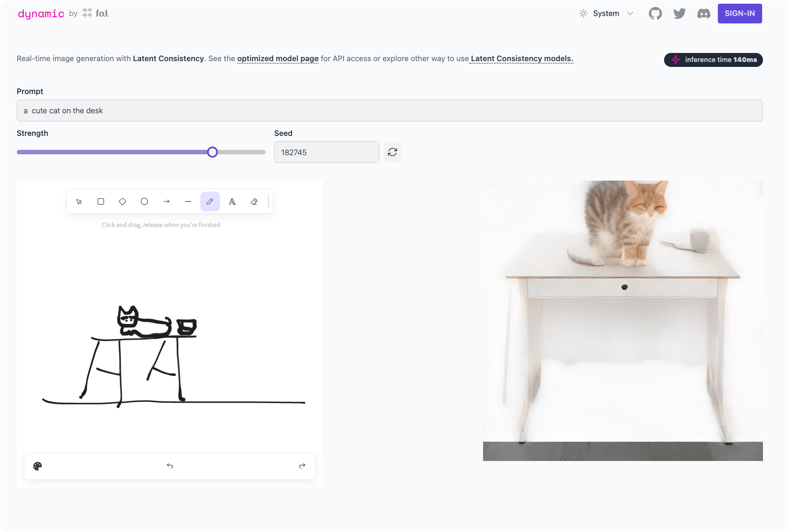Open the fal GitHub page
Image resolution: width=788 pixels, height=532 pixels.
[x=655, y=13]
